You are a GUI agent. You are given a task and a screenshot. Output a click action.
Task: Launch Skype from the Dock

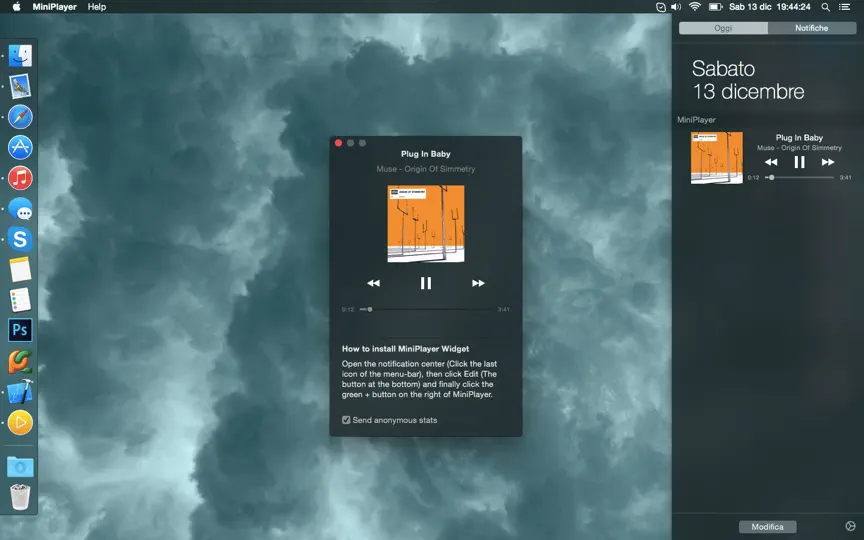(x=20, y=239)
